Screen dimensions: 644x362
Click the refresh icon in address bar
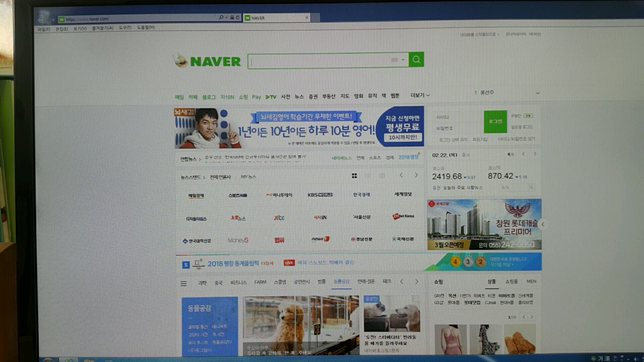click(237, 17)
